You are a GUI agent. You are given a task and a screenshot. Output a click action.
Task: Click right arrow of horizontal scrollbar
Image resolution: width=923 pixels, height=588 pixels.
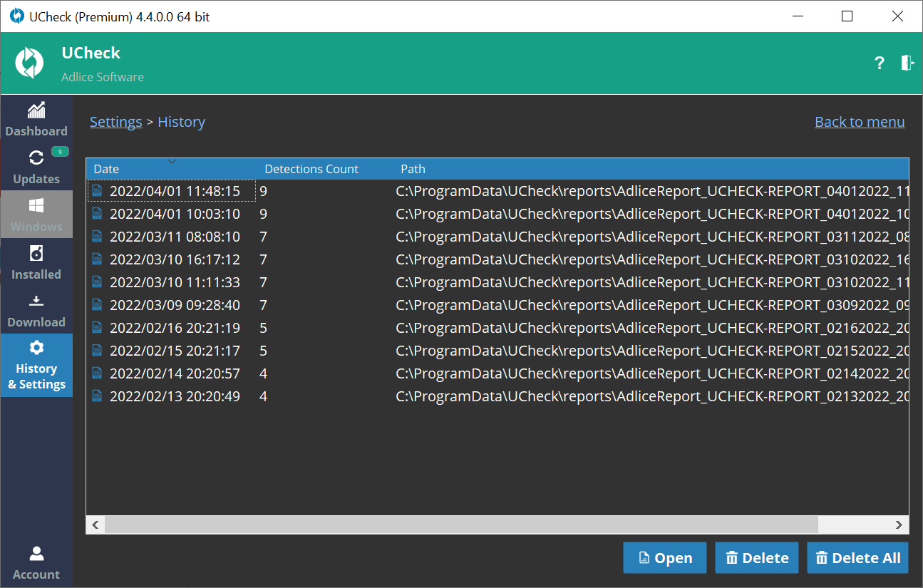pos(899,525)
